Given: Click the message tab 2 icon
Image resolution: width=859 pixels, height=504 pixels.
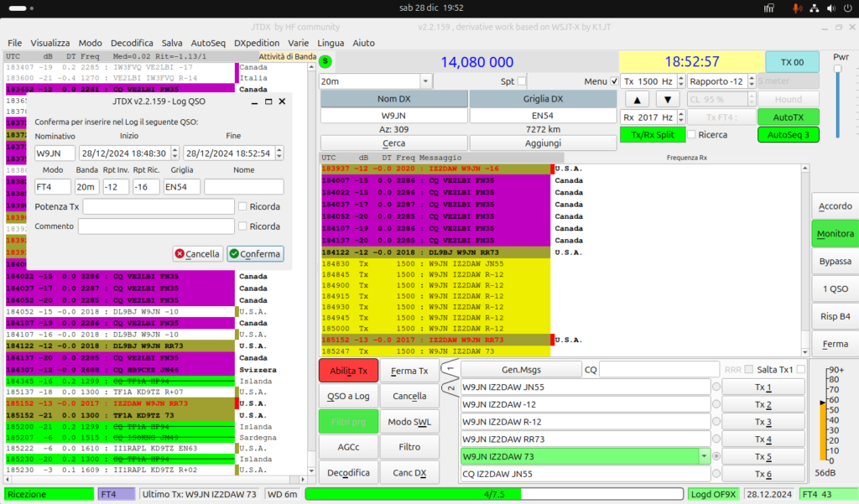Looking at the screenshot, I should pos(450,388).
